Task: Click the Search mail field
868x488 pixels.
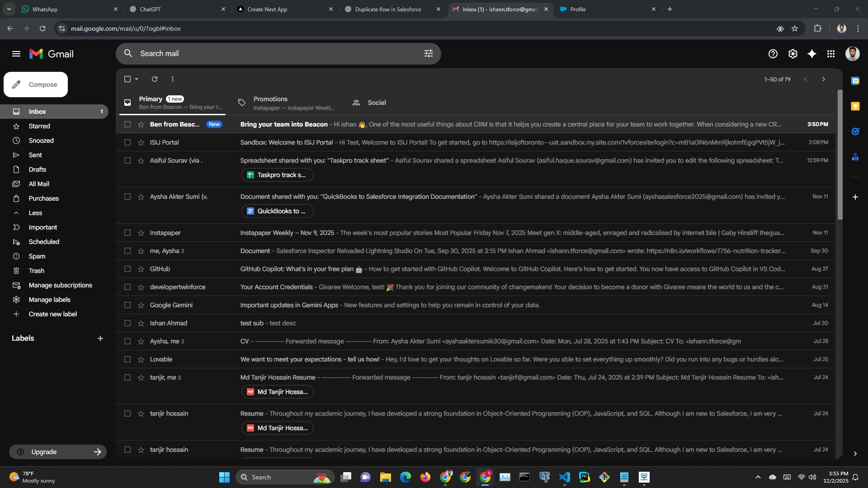Action: point(271,54)
